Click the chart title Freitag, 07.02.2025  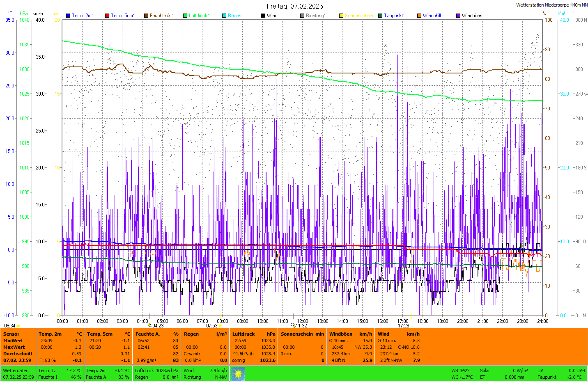coord(294,6)
